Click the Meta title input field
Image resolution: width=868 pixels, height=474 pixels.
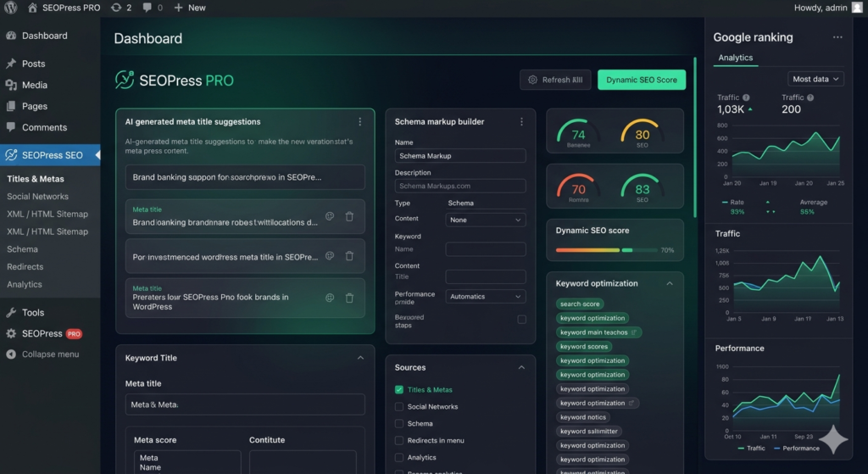(245, 404)
